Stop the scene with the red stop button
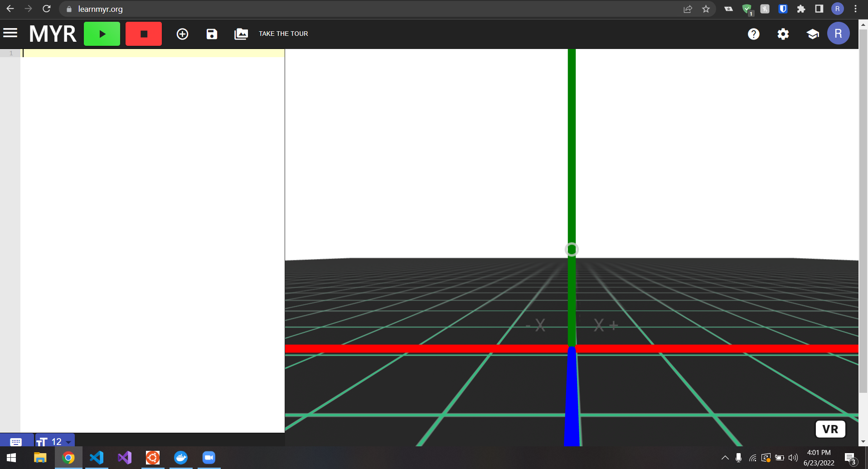The image size is (868, 469). click(x=144, y=34)
